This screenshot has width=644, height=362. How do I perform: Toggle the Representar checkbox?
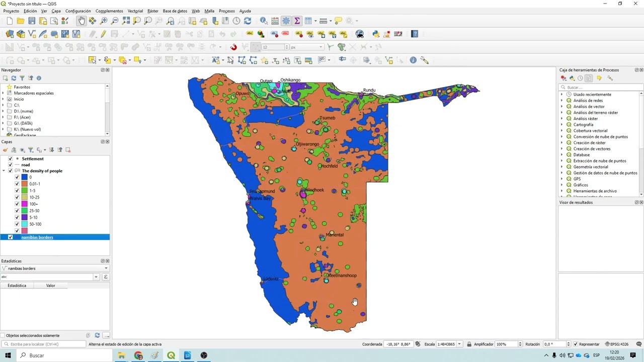pyautogui.click(x=576, y=344)
